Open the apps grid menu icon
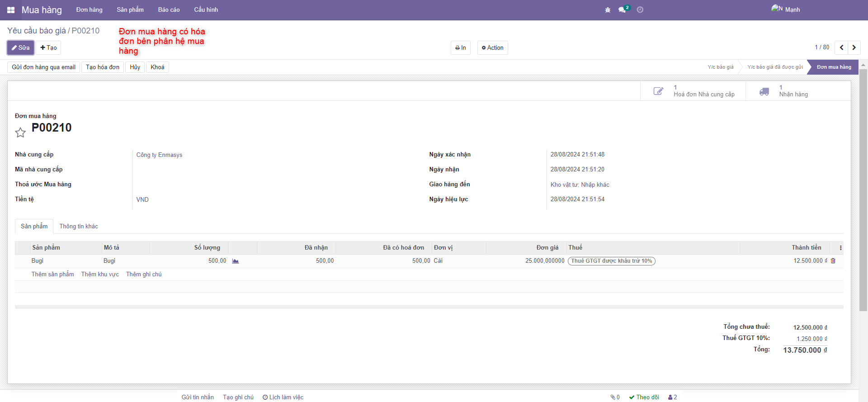This screenshot has height=402, width=868. (11, 10)
